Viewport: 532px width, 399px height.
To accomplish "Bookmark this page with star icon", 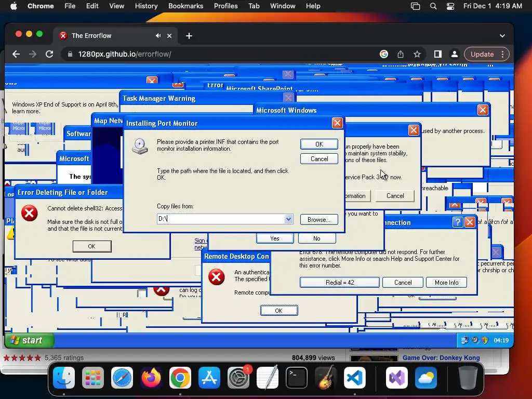I will (x=417, y=54).
